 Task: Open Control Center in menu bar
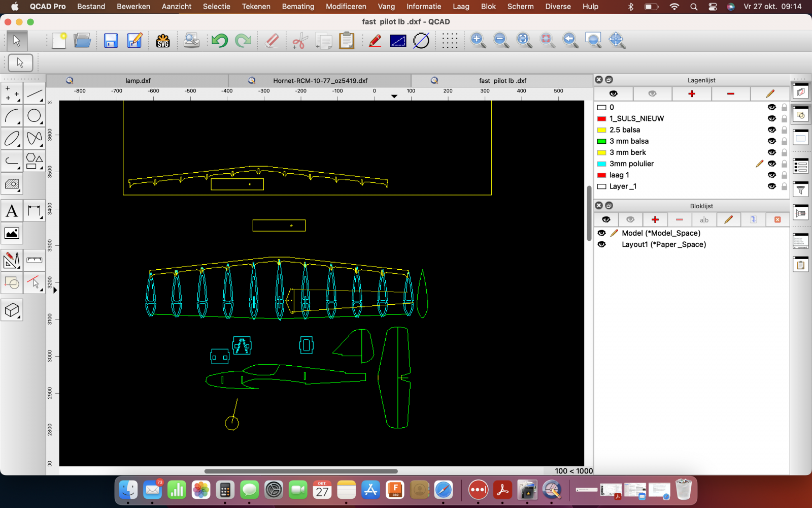[713, 7]
